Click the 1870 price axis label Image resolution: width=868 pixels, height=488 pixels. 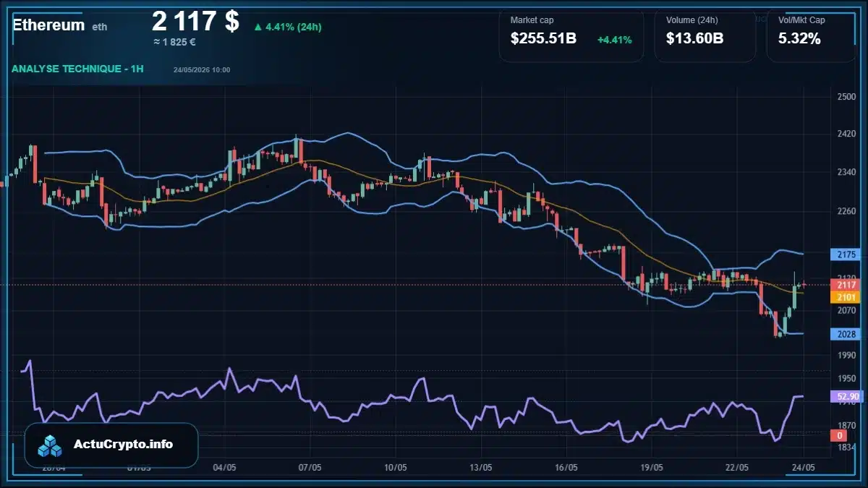[x=846, y=426]
